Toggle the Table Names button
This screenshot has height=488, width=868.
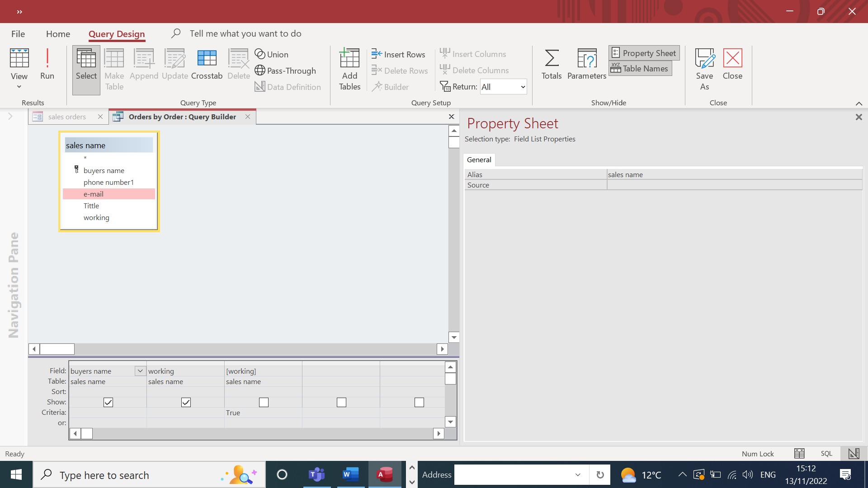point(640,69)
